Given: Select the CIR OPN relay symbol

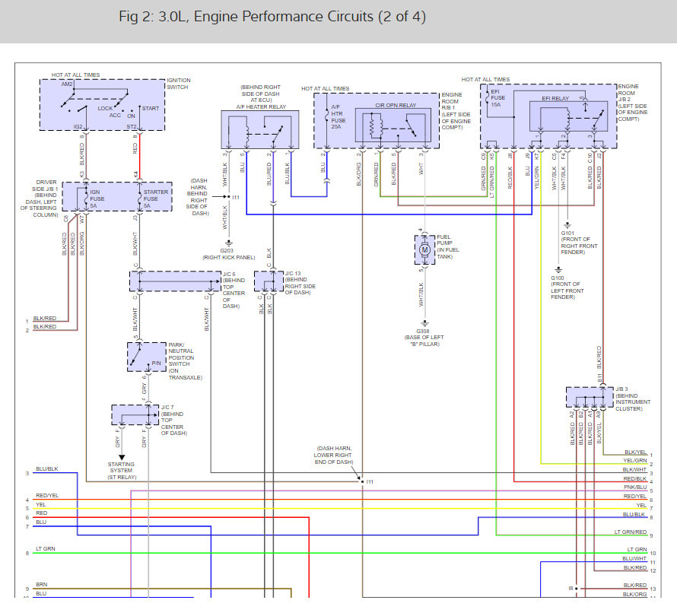Looking at the screenshot, I should coord(393,125).
